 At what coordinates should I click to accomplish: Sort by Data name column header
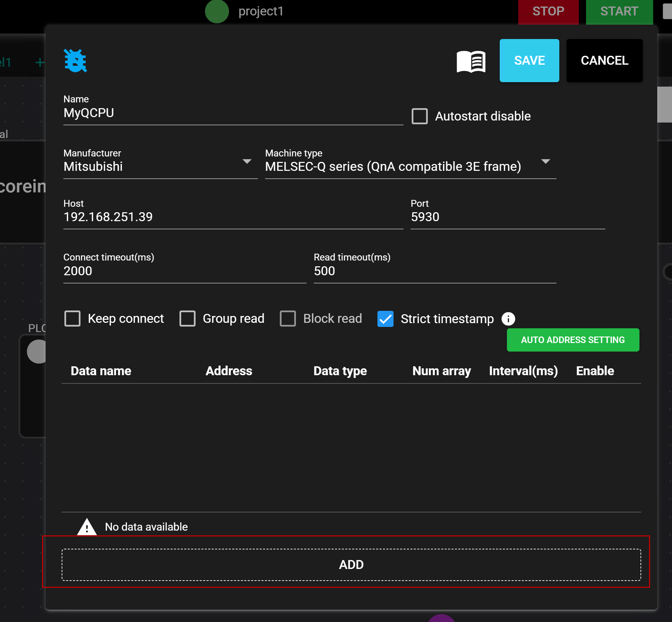(x=101, y=371)
